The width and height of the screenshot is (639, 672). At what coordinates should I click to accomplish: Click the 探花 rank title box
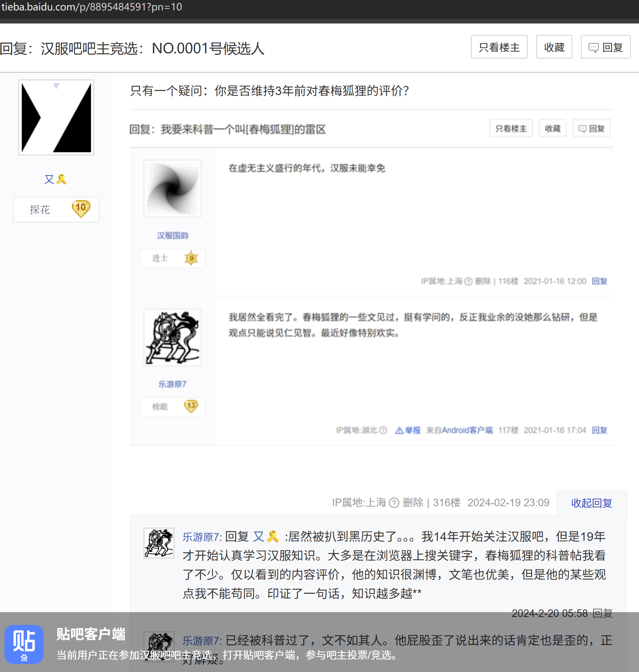pyautogui.click(x=56, y=210)
